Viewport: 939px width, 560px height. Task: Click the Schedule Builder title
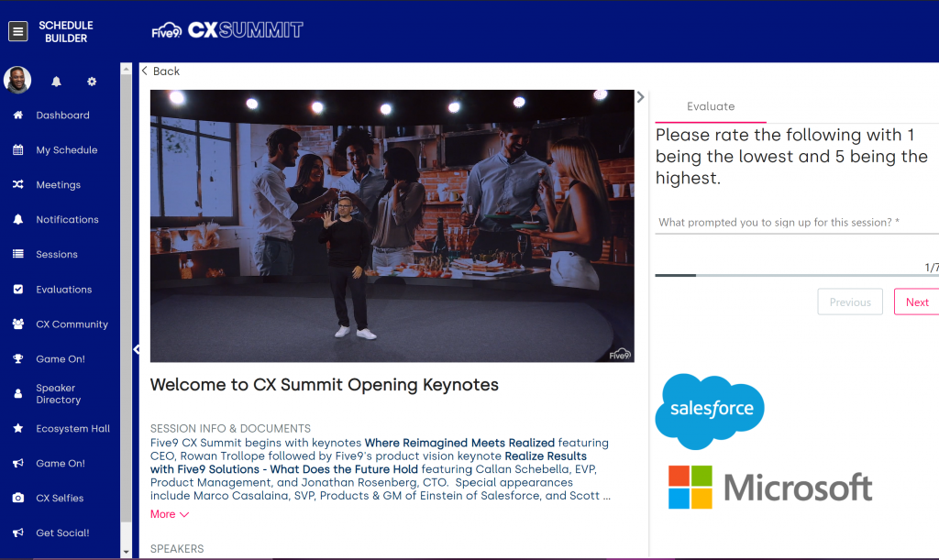[x=66, y=32]
